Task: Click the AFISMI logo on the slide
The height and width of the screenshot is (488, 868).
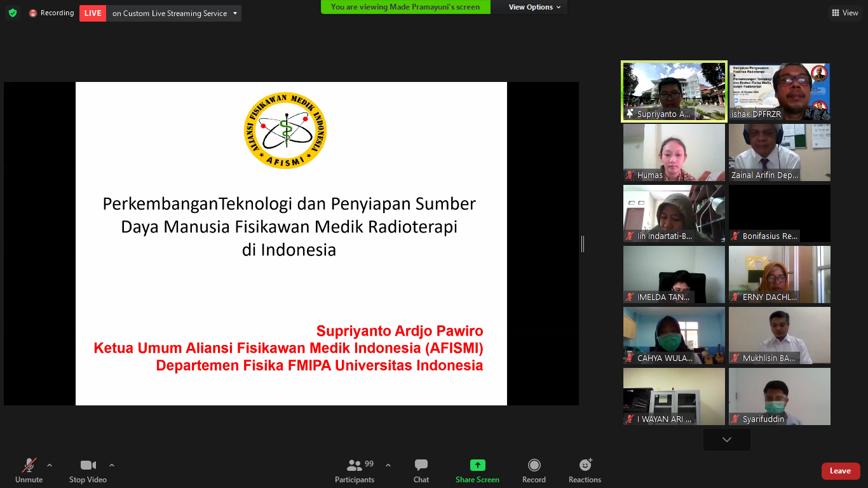Action: tap(285, 130)
